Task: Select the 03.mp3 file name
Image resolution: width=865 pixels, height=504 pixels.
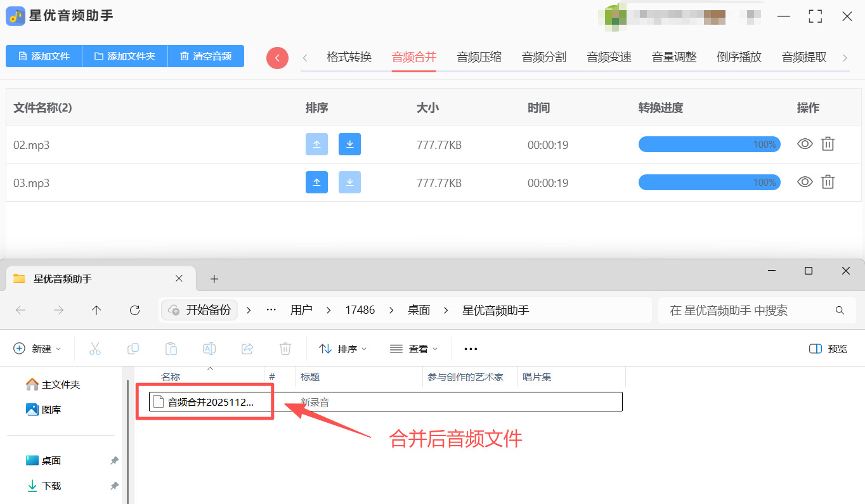Action: point(32,183)
